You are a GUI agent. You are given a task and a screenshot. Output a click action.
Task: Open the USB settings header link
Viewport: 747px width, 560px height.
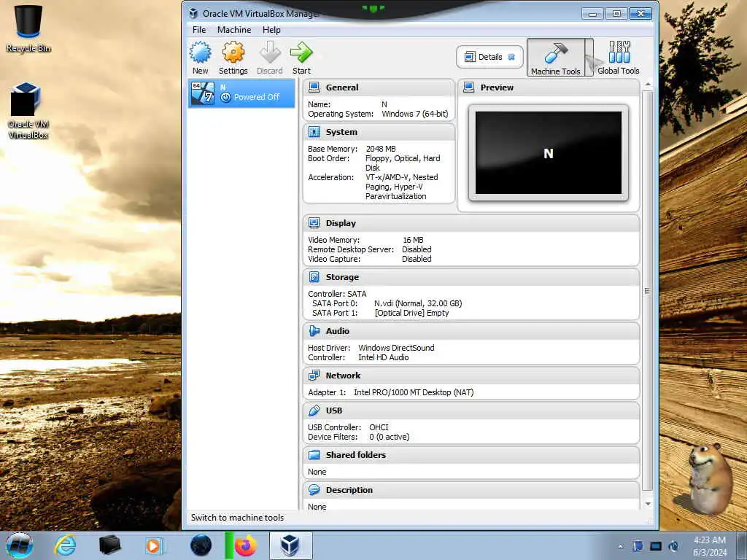click(x=334, y=411)
